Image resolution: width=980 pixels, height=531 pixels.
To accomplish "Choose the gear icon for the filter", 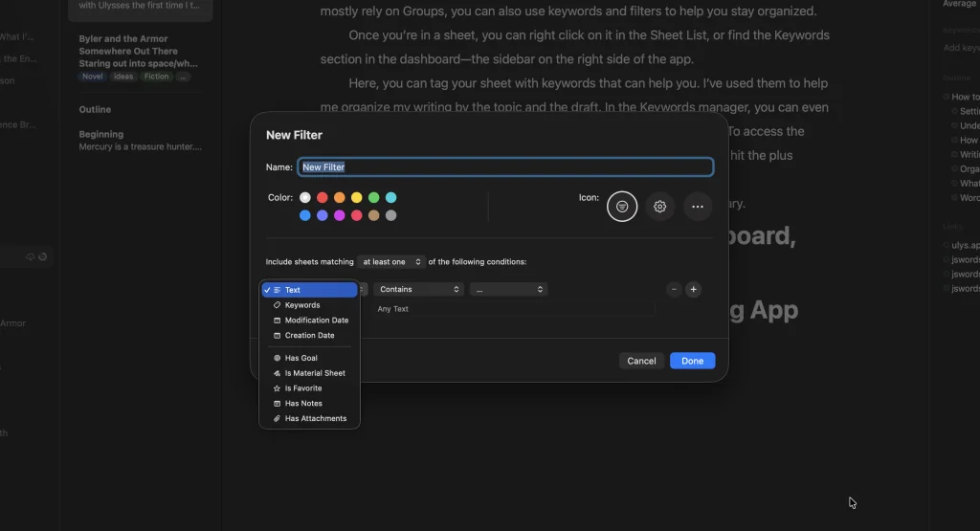I will 660,207.
